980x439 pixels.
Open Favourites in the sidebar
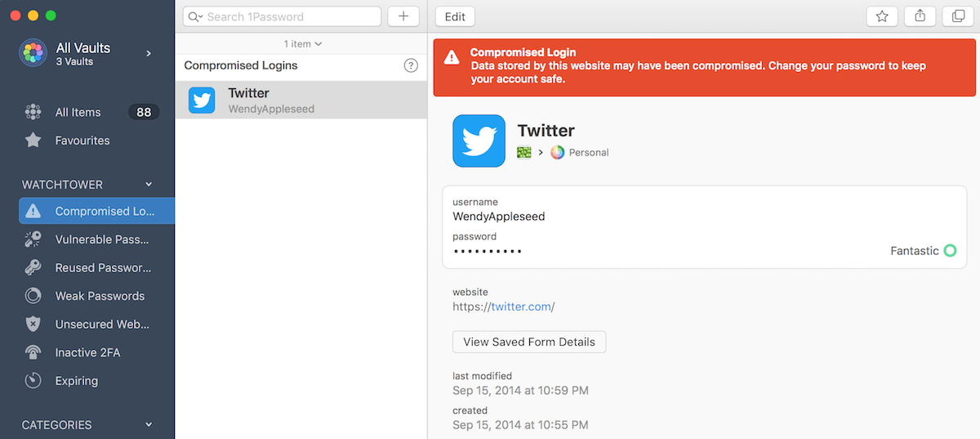click(x=96, y=141)
